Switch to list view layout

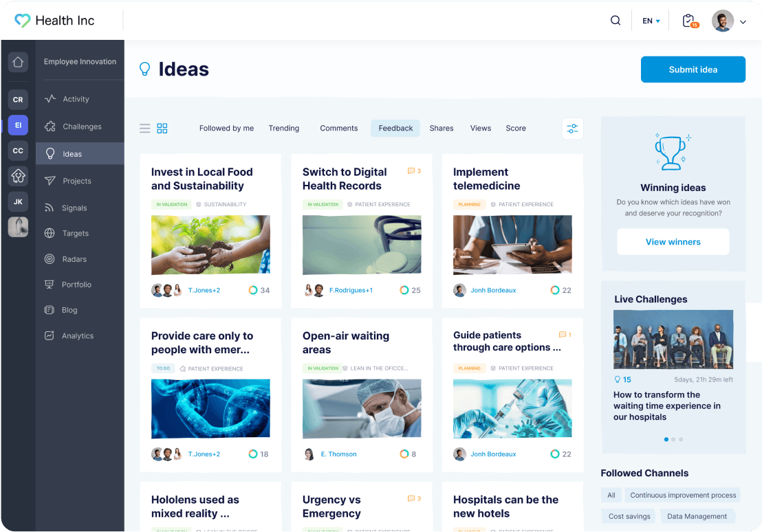pos(145,129)
